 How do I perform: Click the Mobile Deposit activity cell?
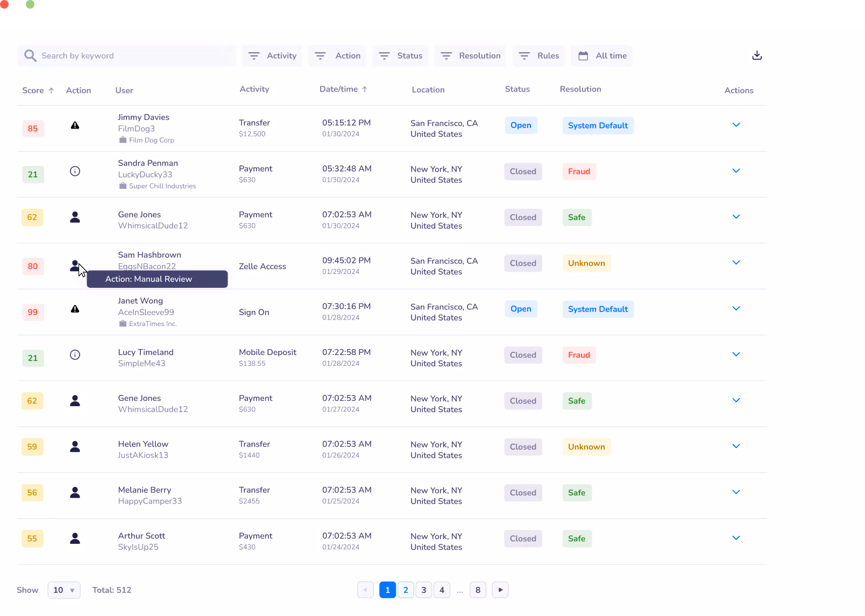[267, 352]
